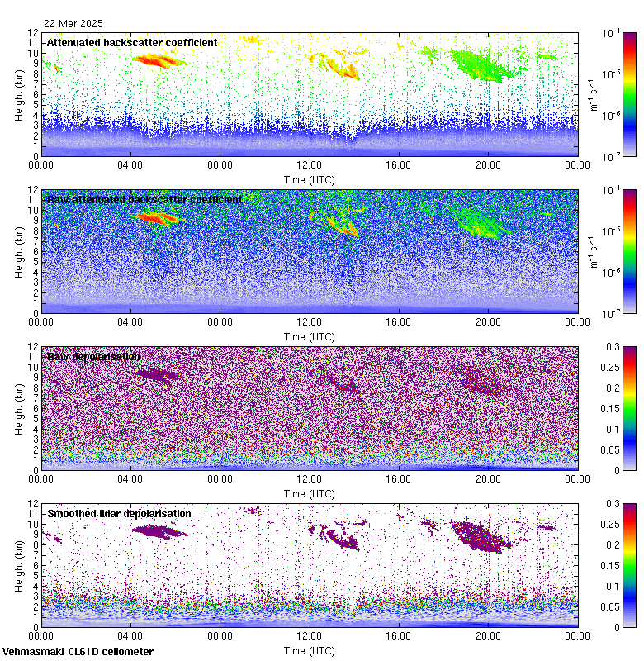Click red cloud near 05:00 in Attenuated backscatter plot
This screenshot has width=644, height=661.
click(159, 61)
